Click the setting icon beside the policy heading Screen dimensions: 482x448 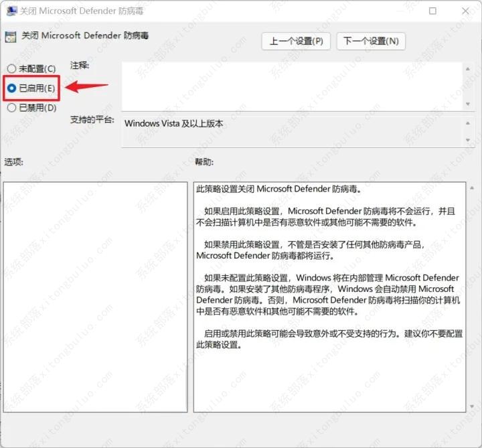11,36
